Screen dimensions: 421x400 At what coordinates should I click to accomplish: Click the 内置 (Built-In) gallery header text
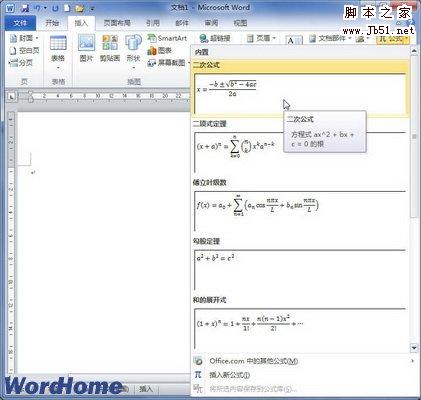(x=202, y=52)
